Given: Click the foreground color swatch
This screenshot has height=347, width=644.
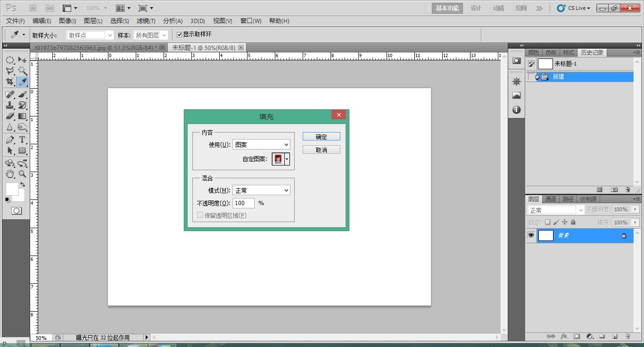Looking at the screenshot, I should coord(11,189).
